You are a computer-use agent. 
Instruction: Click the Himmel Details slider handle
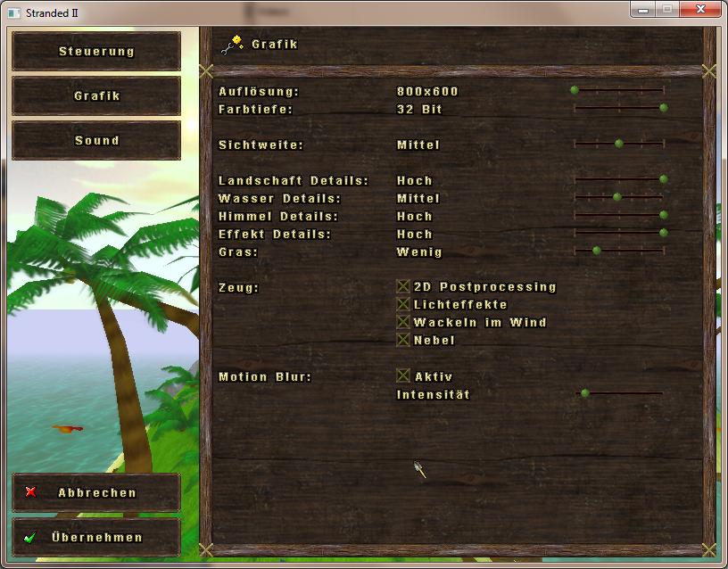point(664,215)
